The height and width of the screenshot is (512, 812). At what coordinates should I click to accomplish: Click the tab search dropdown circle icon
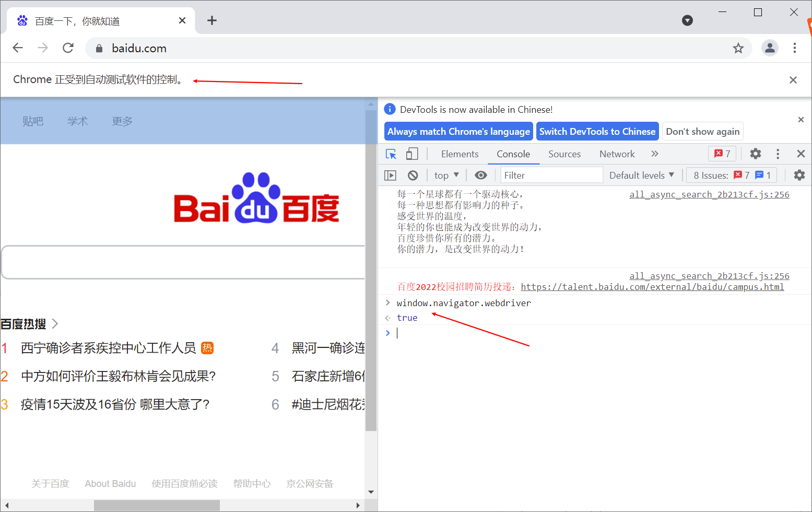[x=687, y=20]
